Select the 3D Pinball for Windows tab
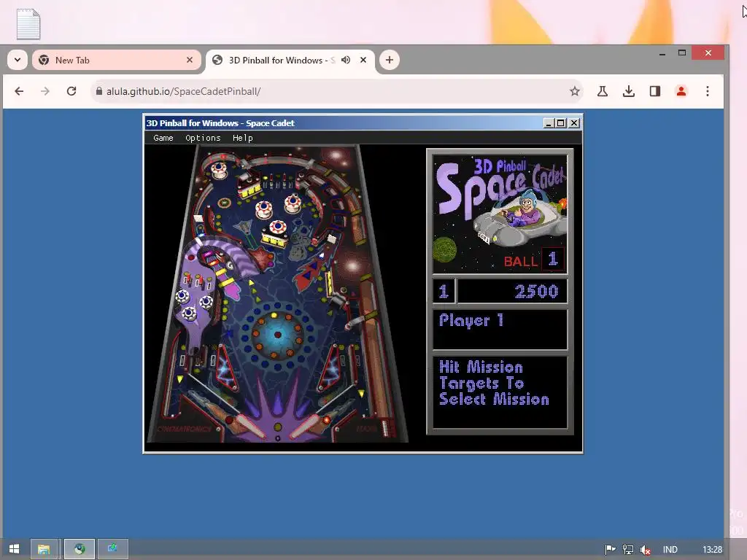This screenshot has width=747, height=560. (x=290, y=60)
